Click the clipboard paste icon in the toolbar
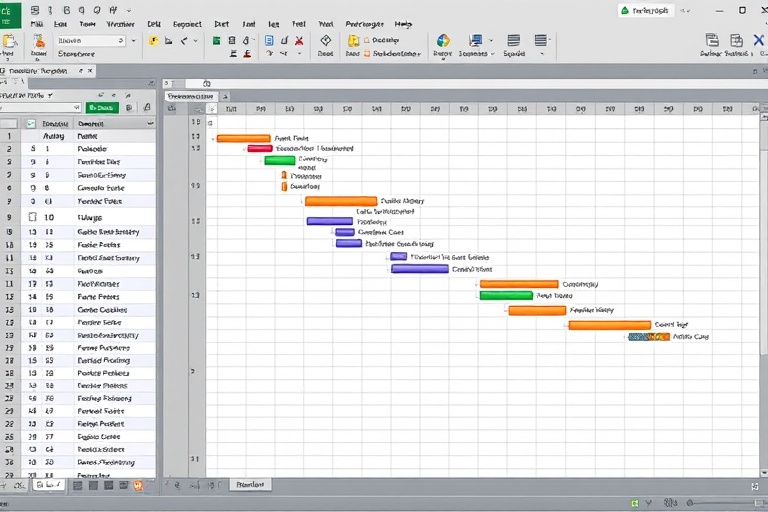The image size is (768, 512). 10,42
